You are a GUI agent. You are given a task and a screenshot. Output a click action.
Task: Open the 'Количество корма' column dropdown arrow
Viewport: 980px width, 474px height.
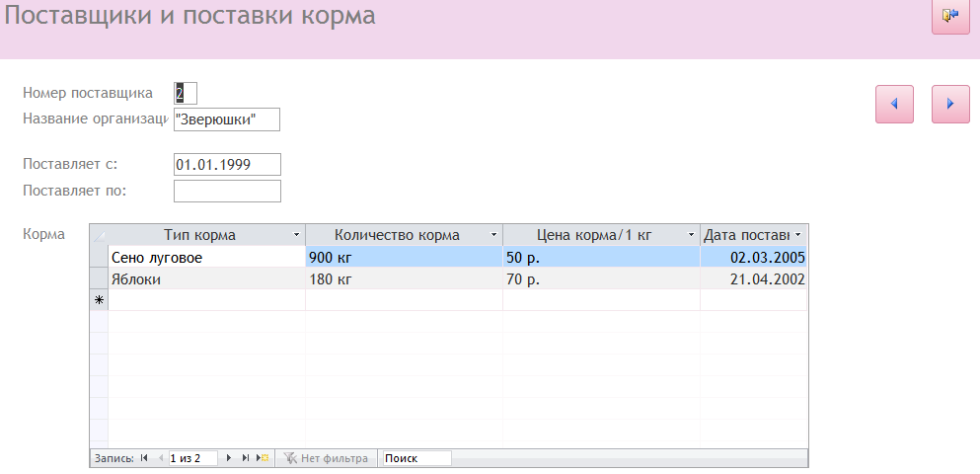coord(493,235)
